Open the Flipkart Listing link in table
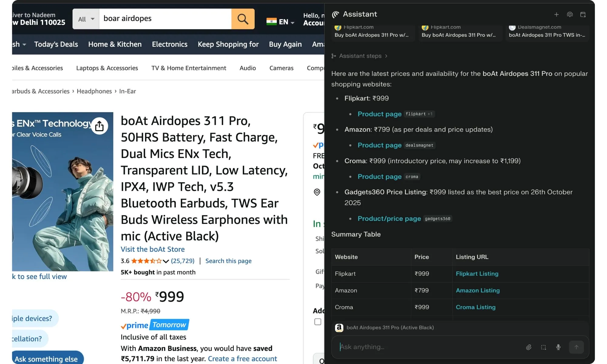 (x=477, y=274)
